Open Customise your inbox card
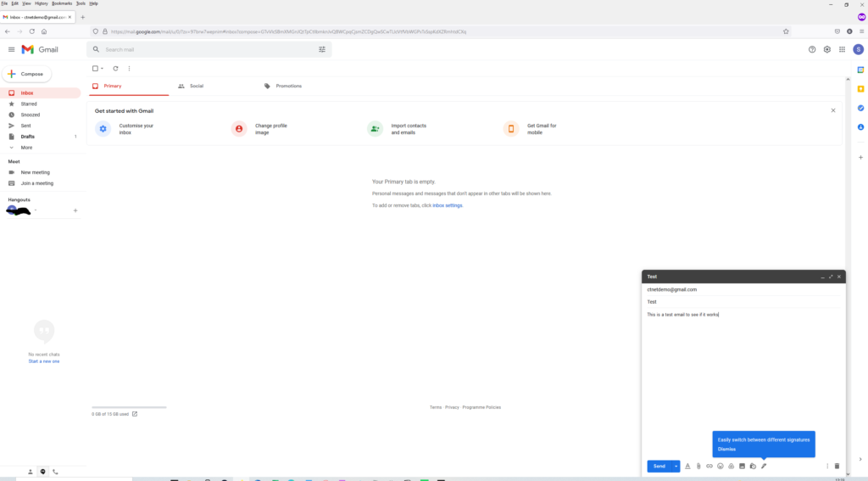 tap(125, 129)
